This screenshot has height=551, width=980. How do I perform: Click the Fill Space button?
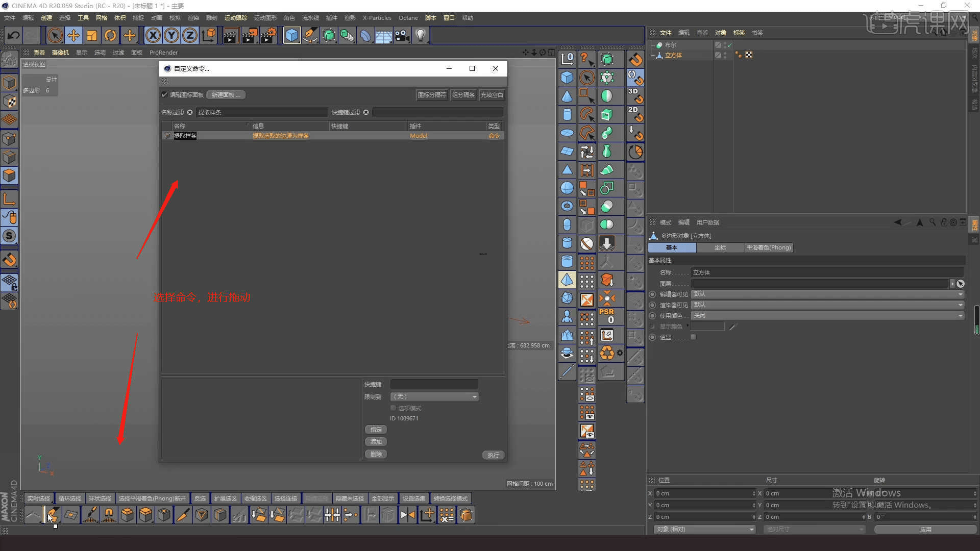click(x=492, y=95)
